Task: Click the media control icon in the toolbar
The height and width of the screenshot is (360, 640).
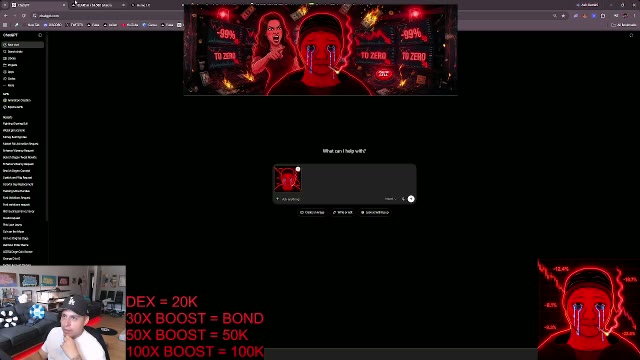Action: pyautogui.click(x=616, y=16)
